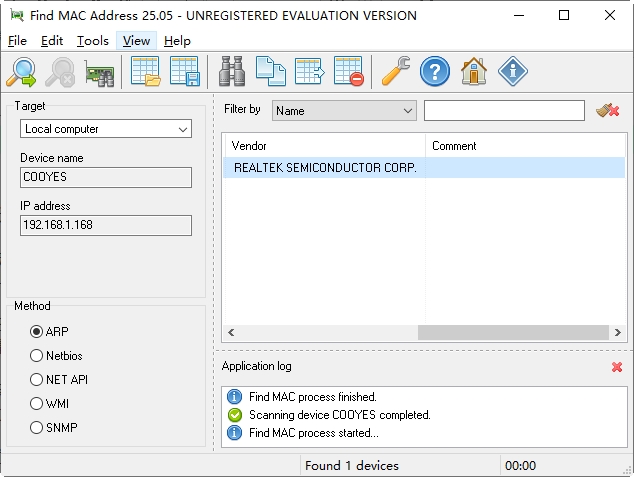This screenshot has height=477, width=634.
Task: Click the filter text input field
Action: pyautogui.click(x=504, y=110)
